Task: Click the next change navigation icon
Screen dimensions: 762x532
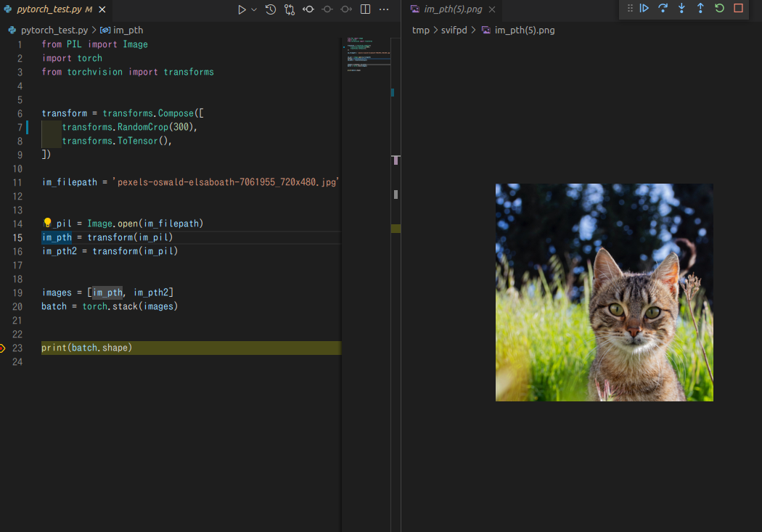Action: 346,9
